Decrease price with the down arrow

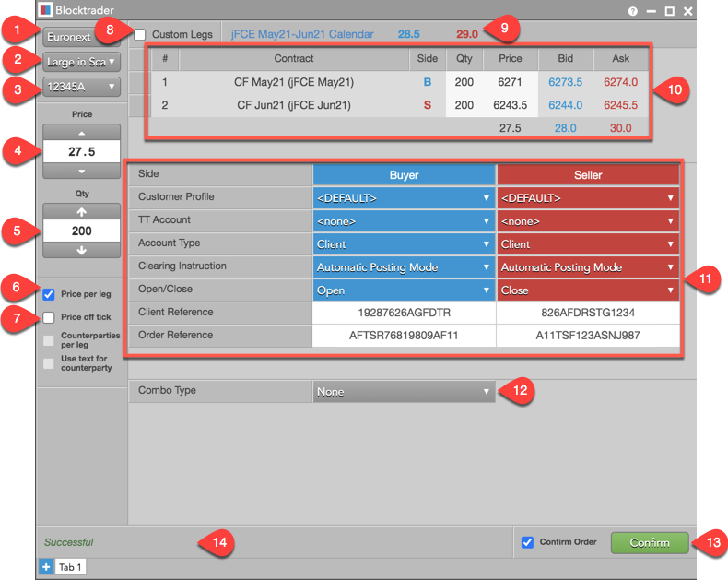pos(81,172)
